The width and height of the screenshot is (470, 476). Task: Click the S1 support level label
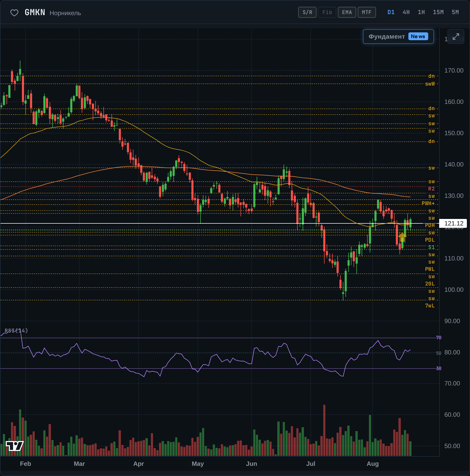coord(431,247)
